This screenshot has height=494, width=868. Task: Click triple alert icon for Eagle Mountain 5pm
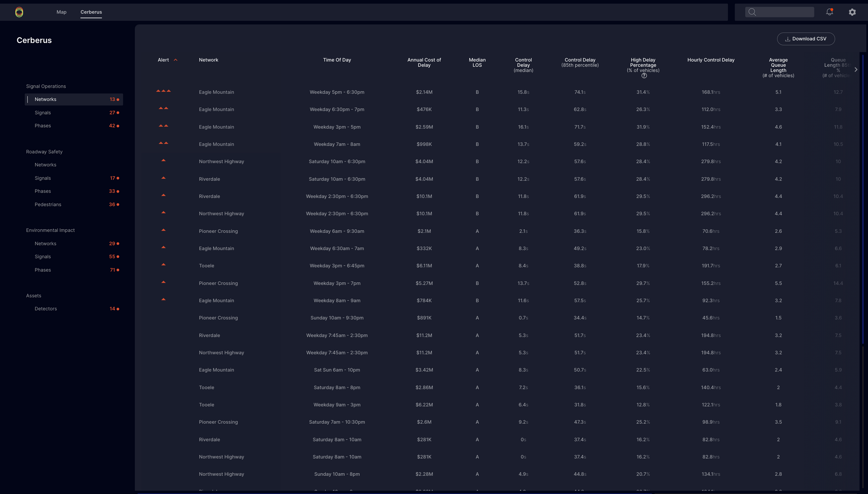163,91
